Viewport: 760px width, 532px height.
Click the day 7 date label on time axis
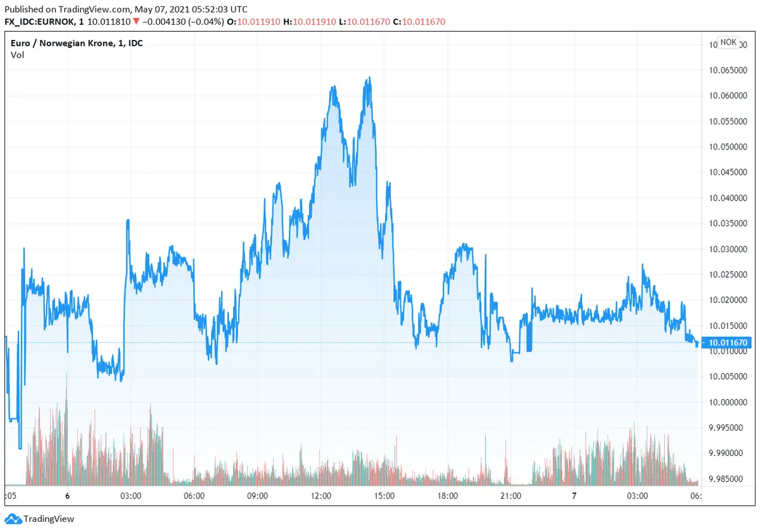pos(574,496)
